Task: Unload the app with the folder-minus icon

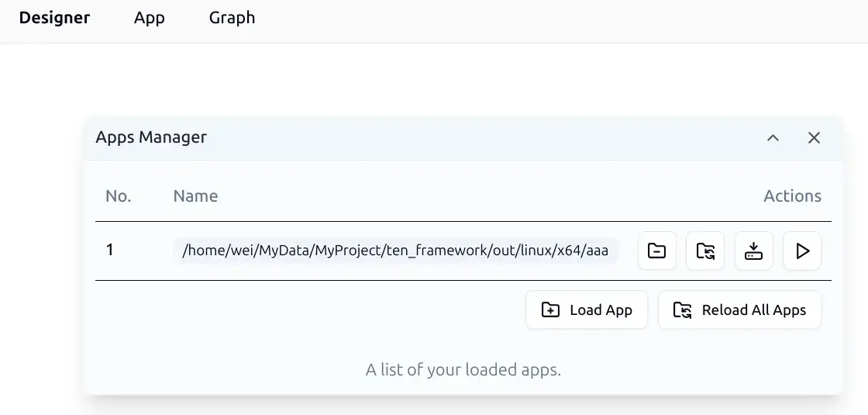Action: 657,251
